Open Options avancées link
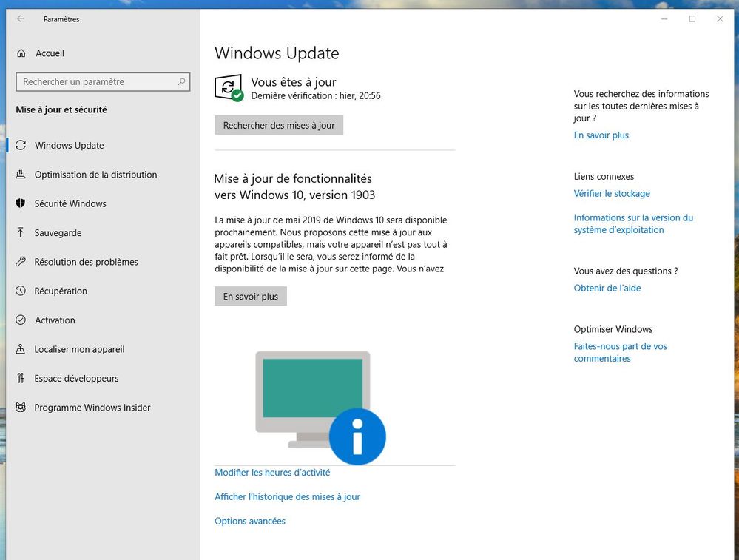 (x=250, y=522)
